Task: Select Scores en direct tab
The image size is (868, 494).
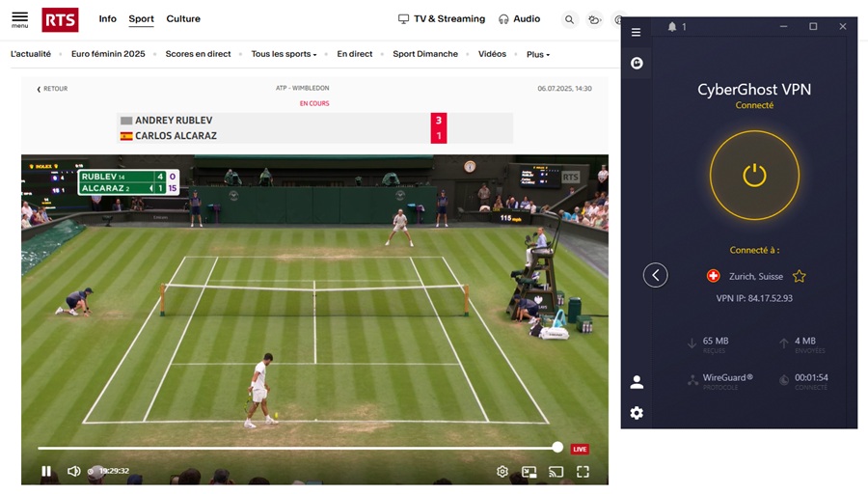Action: [198, 54]
